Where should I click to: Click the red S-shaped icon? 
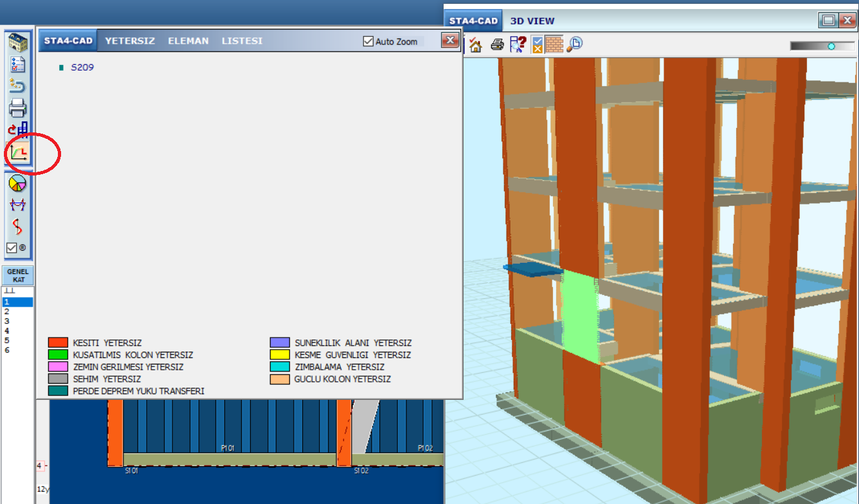coord(17,226)
